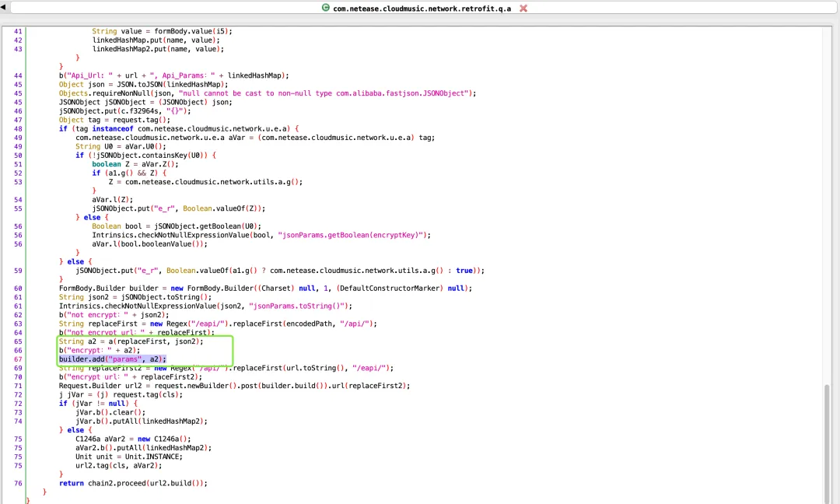Click the 'if (tag instanceof' line
The width and height of the screenshot is (840, 504).
tap(179, 128)
